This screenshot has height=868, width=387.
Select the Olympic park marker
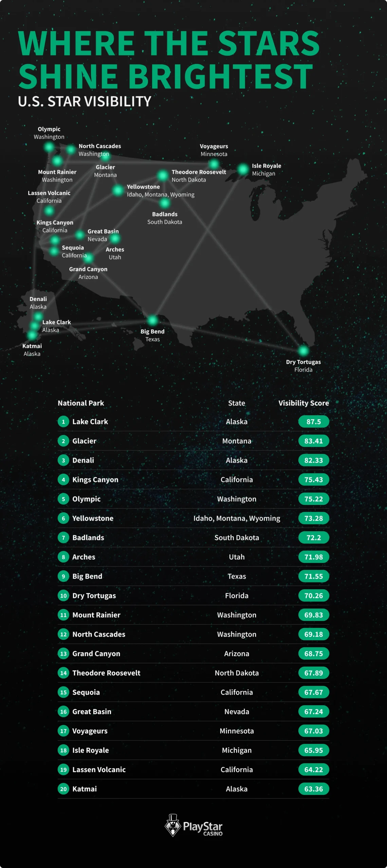click(x=49, y=147)
